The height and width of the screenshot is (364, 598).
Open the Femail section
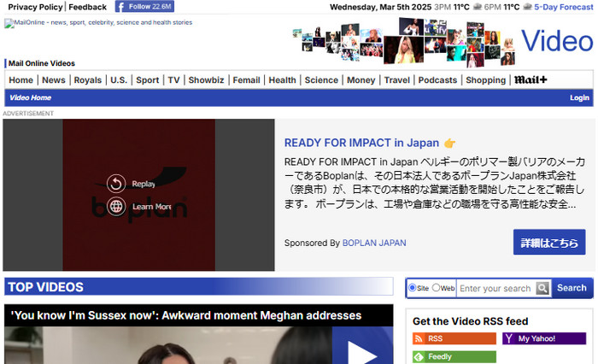click(246, 80)
